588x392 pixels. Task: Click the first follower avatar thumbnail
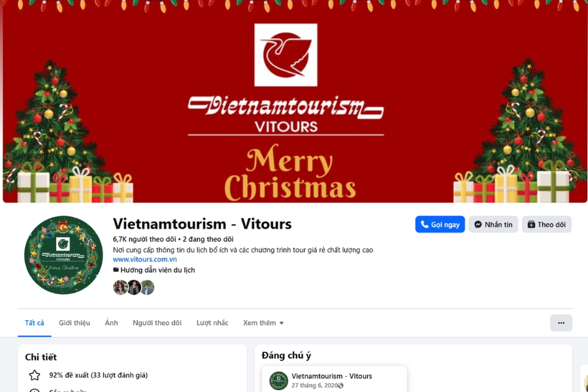120,287
